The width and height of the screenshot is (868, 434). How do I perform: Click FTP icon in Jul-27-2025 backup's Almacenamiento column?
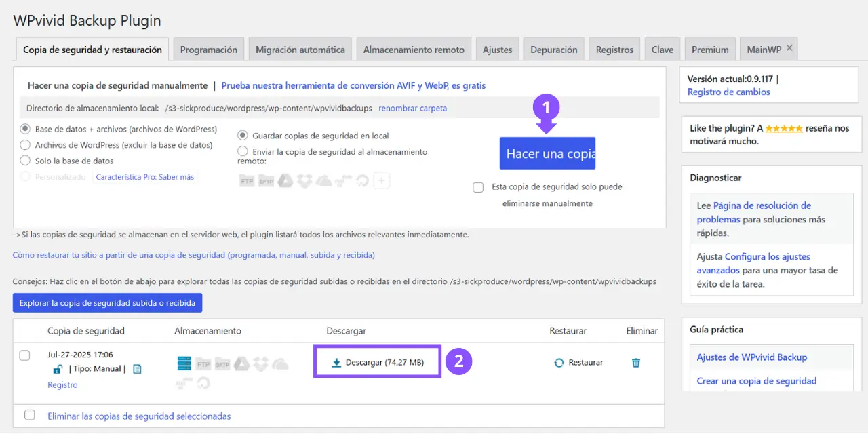203,364
